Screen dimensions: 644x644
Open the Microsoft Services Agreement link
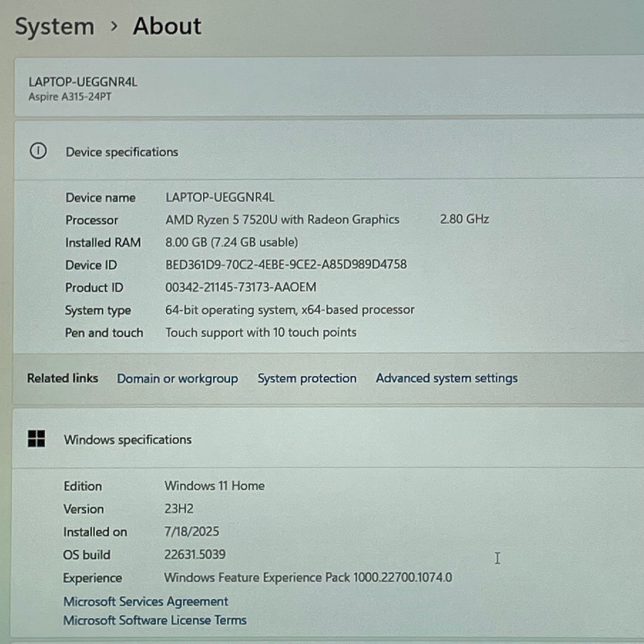tap(146, 601)
